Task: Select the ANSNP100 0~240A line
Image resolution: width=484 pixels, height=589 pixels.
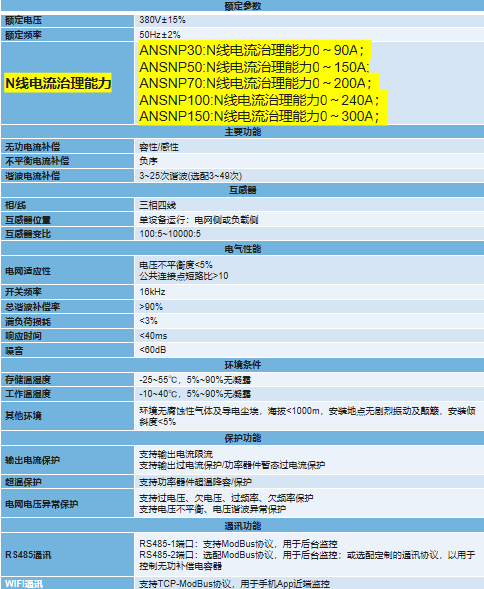Action: tap(259, 100)
